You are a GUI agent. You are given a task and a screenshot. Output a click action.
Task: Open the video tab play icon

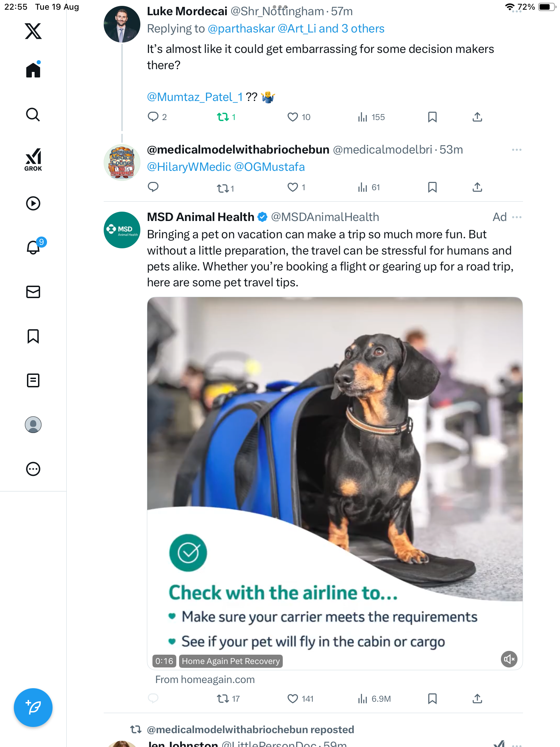point(33,203)
